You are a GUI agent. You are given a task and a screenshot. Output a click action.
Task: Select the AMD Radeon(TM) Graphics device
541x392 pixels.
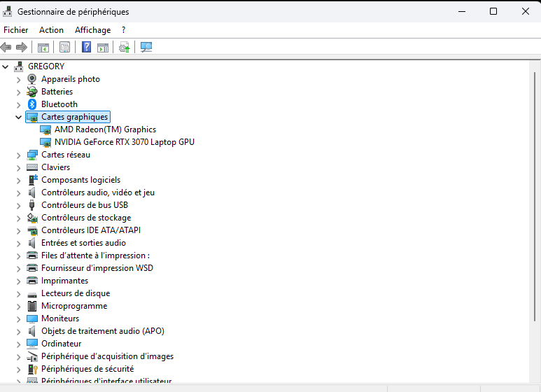click(x=105, y=129)
